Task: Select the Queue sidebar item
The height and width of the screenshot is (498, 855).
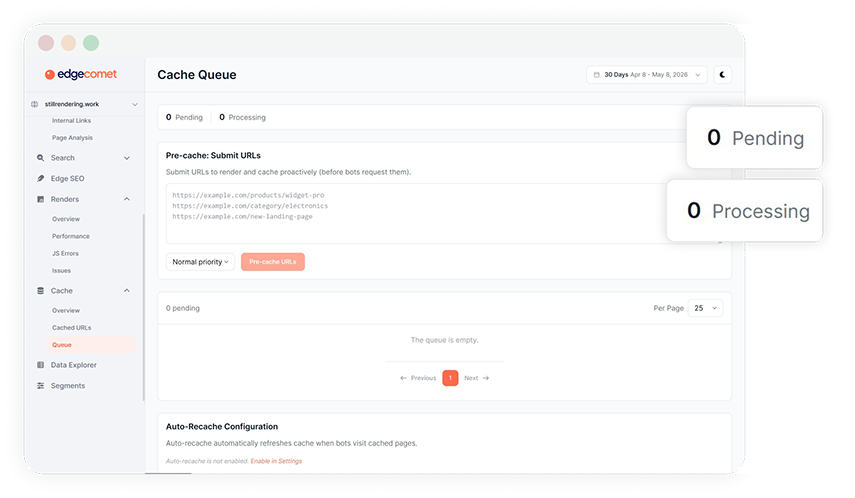Action: click(92, 345)
